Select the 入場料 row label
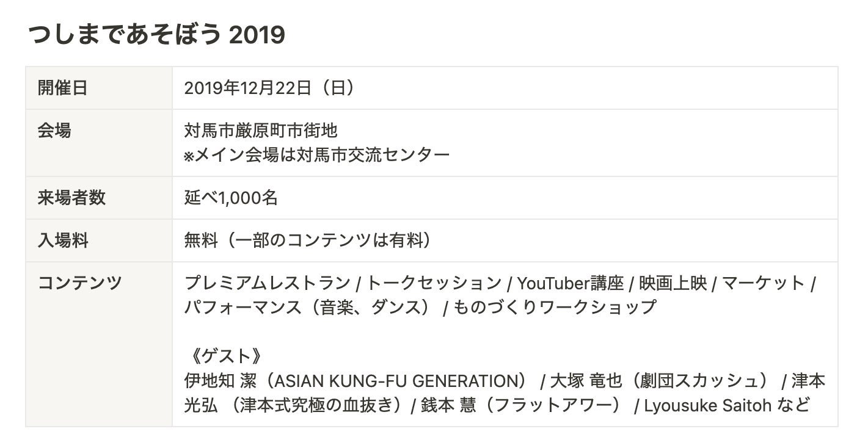This screenshot has width=868, height=448. [x=63, y=240]
